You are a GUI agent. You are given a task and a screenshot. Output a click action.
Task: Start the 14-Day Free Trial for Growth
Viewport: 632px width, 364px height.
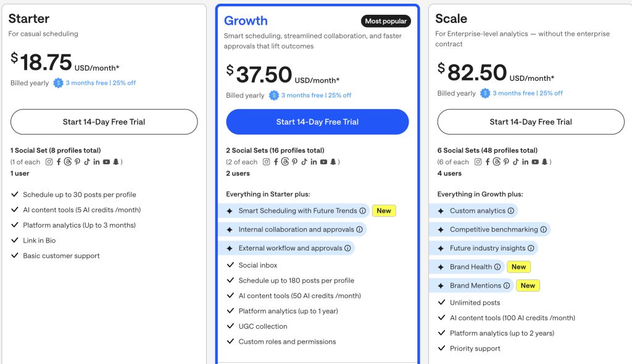317,122
